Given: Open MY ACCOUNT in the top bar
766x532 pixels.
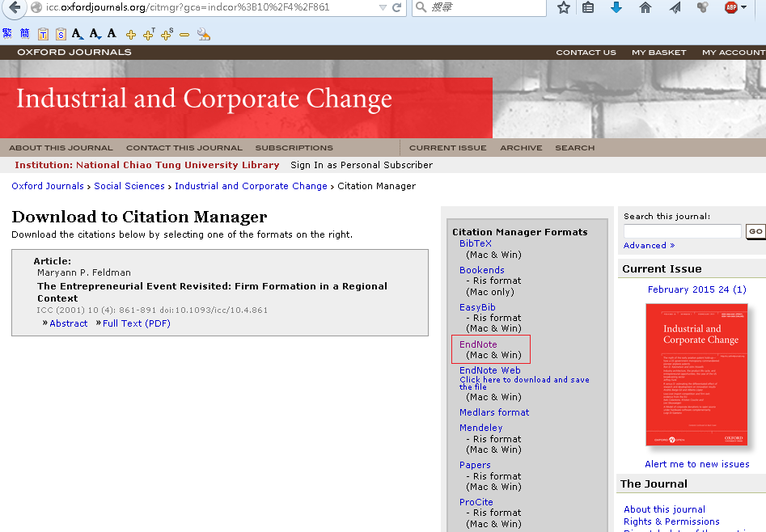Looking at the screenshot, I should (x=734, y=53).
